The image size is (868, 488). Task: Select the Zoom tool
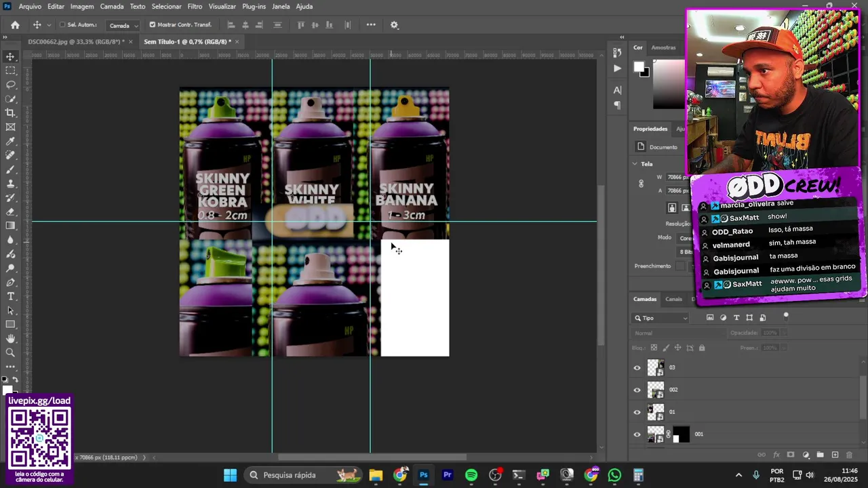(10, 352)
